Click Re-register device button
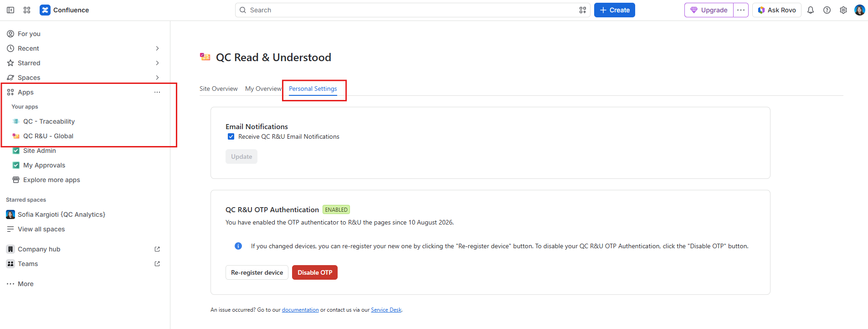Image resolution: width=868 pixels, height=329 pixels. click(x=257, y=272)
